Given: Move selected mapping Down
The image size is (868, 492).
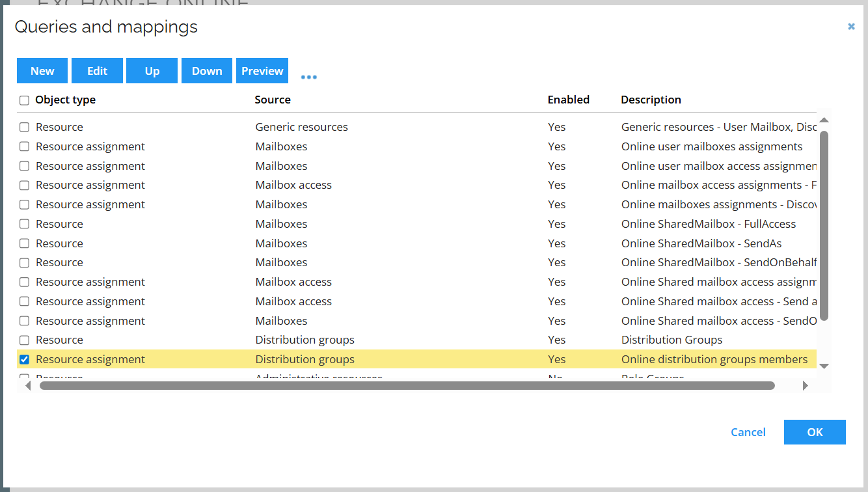Looking at the screenshot, I should point(207,71).
